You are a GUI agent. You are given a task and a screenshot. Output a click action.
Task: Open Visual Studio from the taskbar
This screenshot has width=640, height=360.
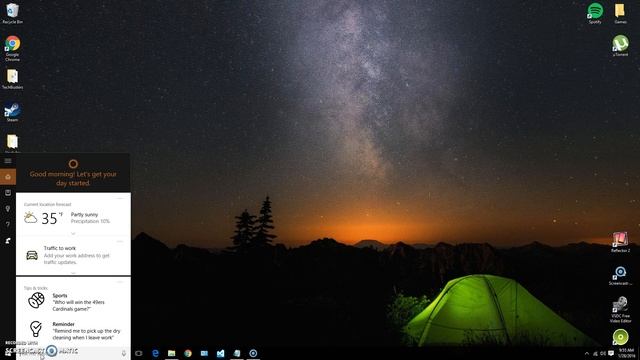coord(220,353)
